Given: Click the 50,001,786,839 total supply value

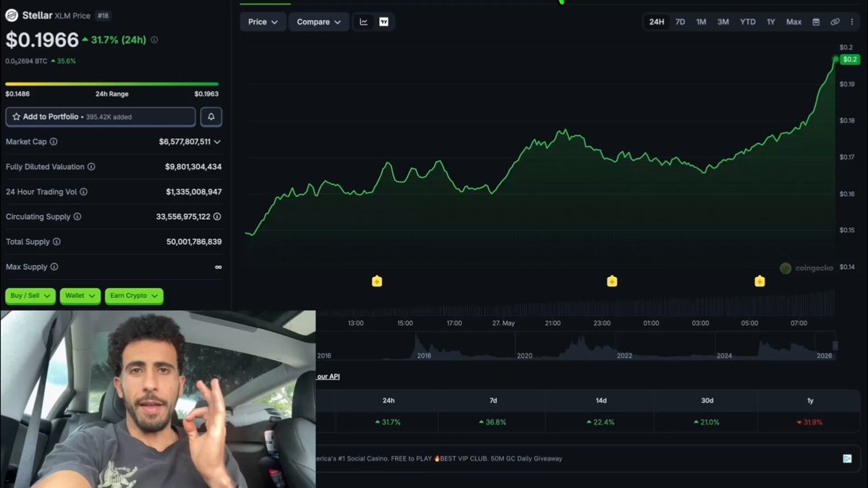Looking at the screenshot, I should (194, 242).
